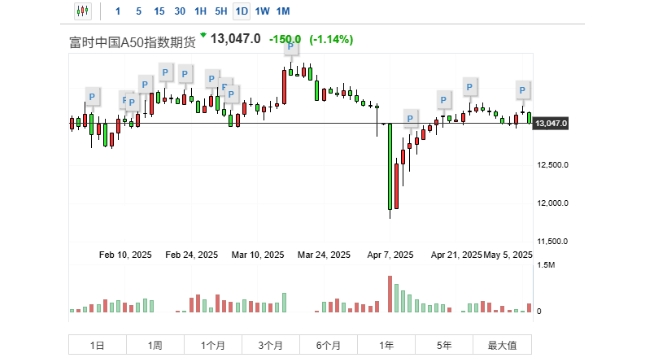Select the 1 minute interval
Viewport: 645px width, 363px height.
point(118,12)
